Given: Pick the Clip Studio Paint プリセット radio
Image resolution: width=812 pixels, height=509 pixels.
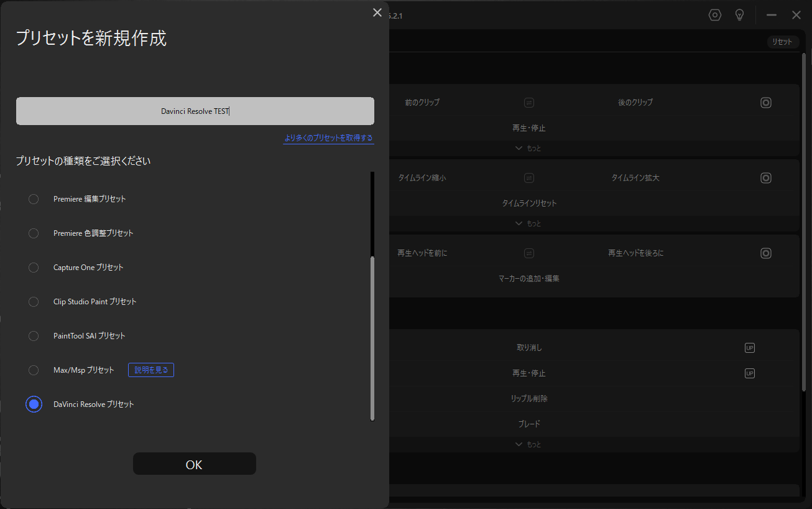Looking at the screenshot, I should pyautogui.click(x=34, y=302).
